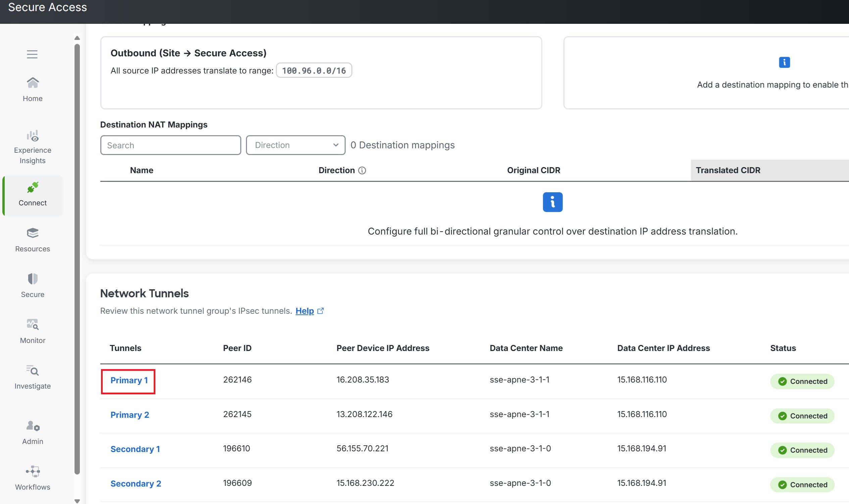Expand the Direction filter dropdown
849x504 pixels.
[x=295, y=145]
